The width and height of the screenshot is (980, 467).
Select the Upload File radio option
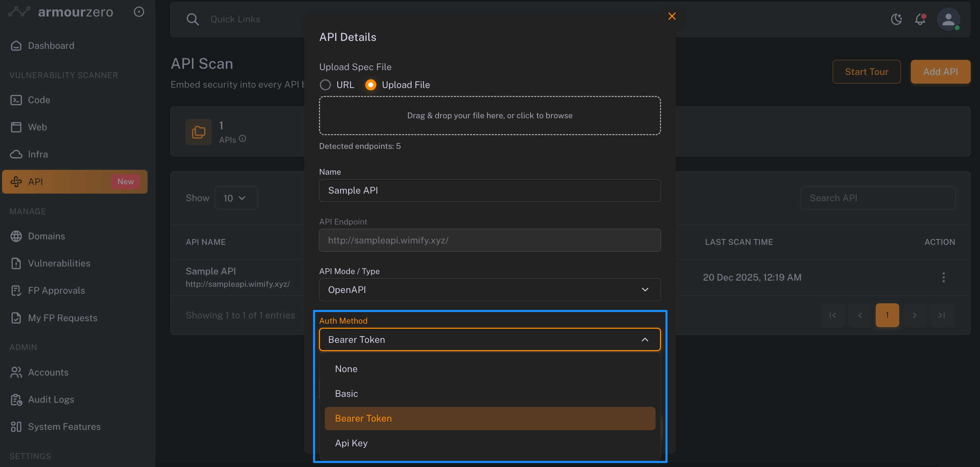pos(371,85)
